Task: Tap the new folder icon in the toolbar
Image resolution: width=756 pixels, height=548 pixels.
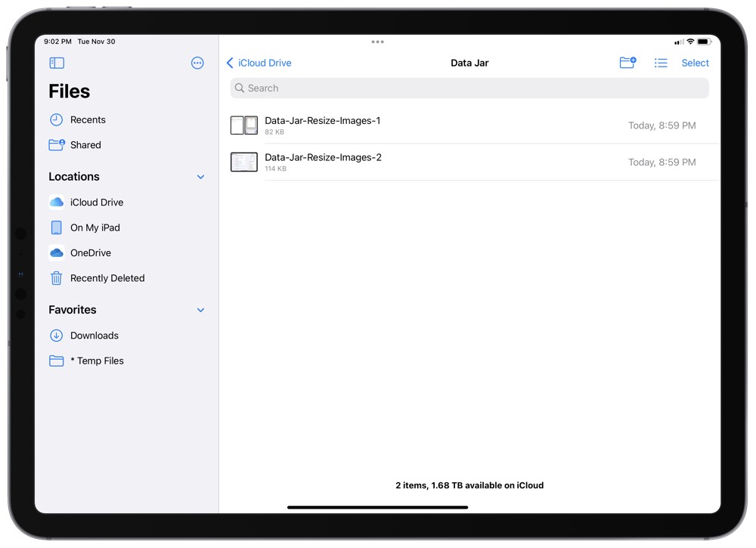Action: coord(627,63)
